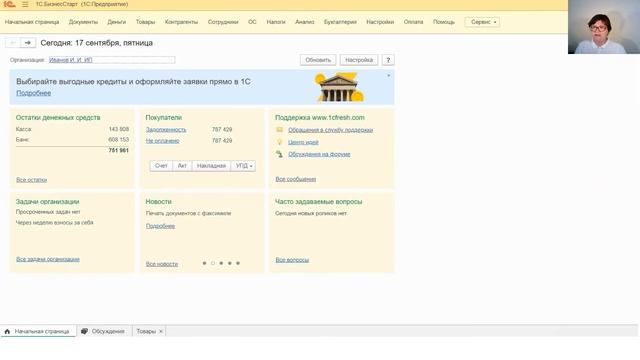
Task: Open the Документы menu
Action: [83, 22]
